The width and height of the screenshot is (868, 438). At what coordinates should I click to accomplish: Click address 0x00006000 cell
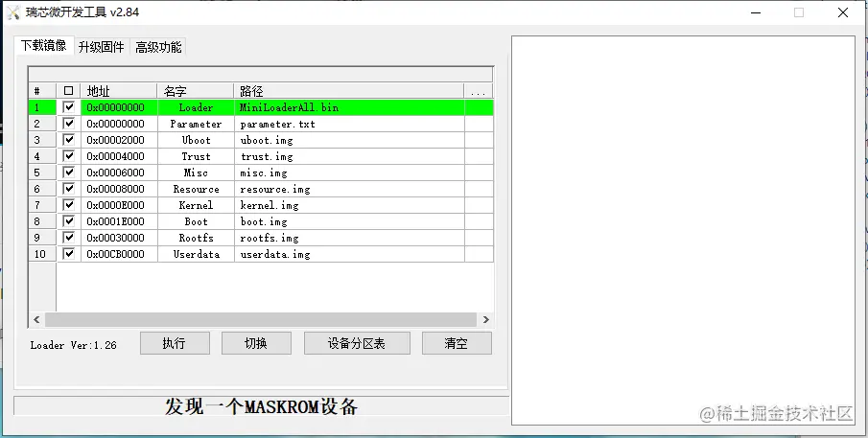[x=120, y=173]
